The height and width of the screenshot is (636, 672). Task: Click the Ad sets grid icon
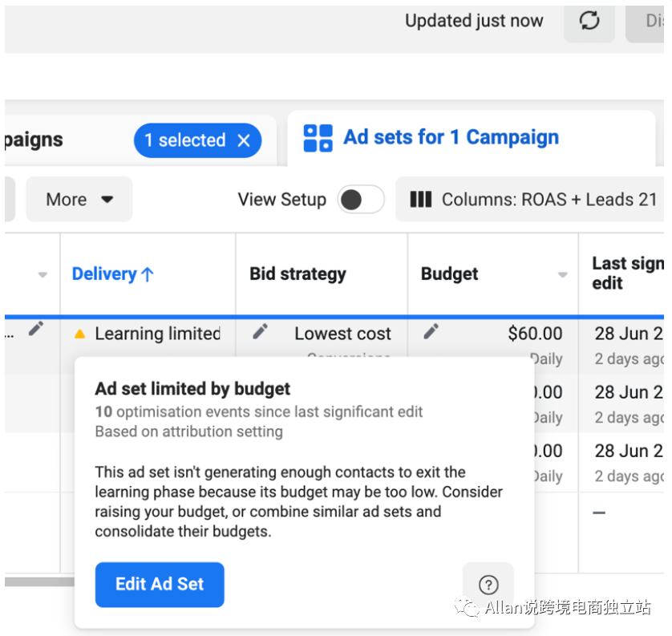coord(318,138)
